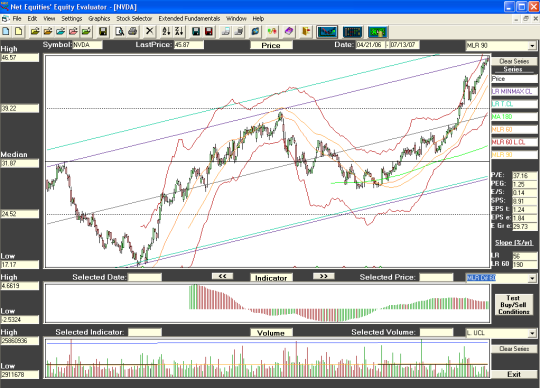Click the teal floppy disk save icon
This screenshot has height=388, width=540.
coord(196,31)
